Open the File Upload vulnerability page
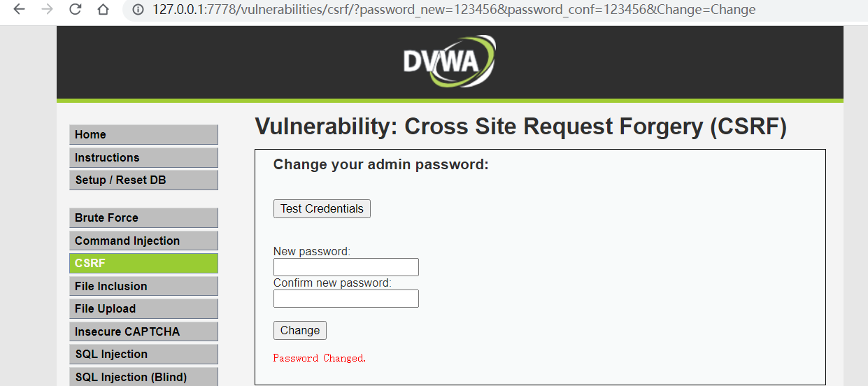 pyautogui.click(x=143, y=309)
